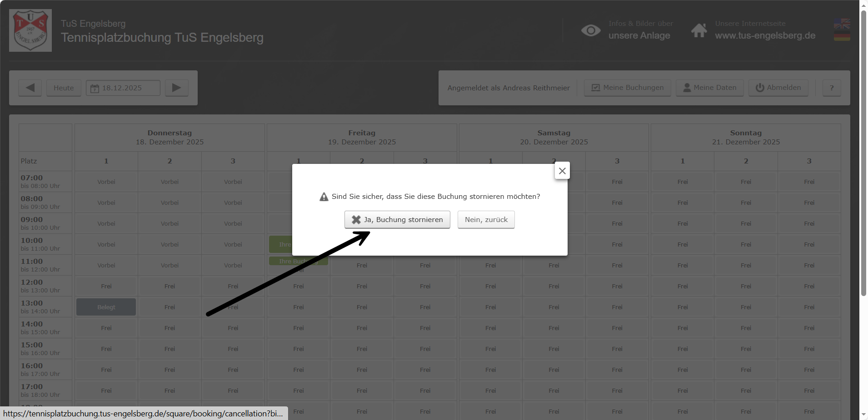
Task: Click the unsere Anlage info link
Action: [x=639, y=35]
